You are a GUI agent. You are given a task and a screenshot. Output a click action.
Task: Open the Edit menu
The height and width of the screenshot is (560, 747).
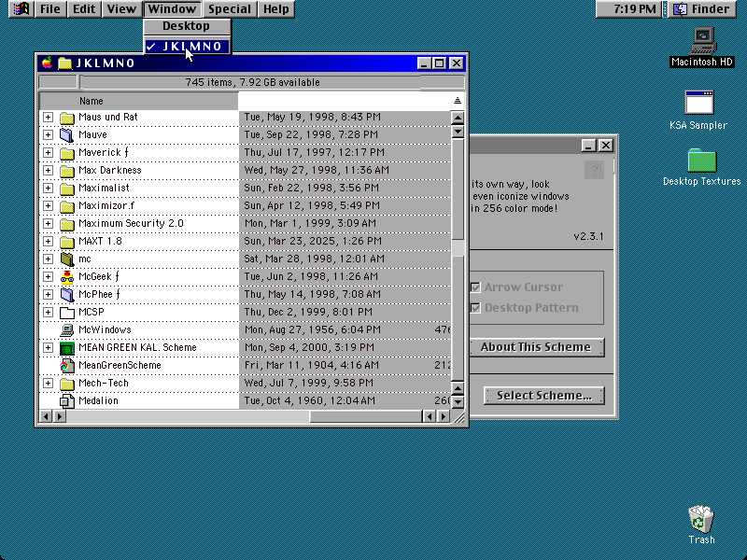click(84, 9)
